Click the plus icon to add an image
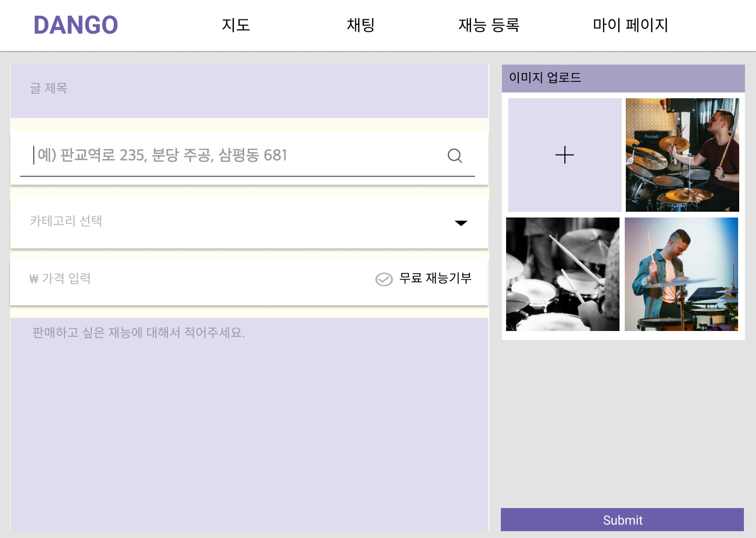This screenshot has height=538, width=756. 564,155
